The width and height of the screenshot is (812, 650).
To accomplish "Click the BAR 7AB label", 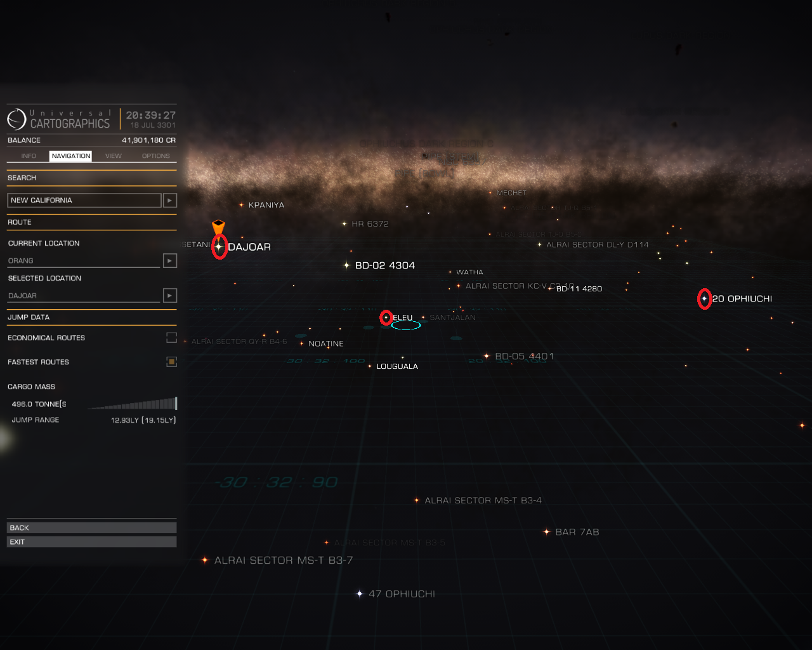I will click(x=577, y=532).
